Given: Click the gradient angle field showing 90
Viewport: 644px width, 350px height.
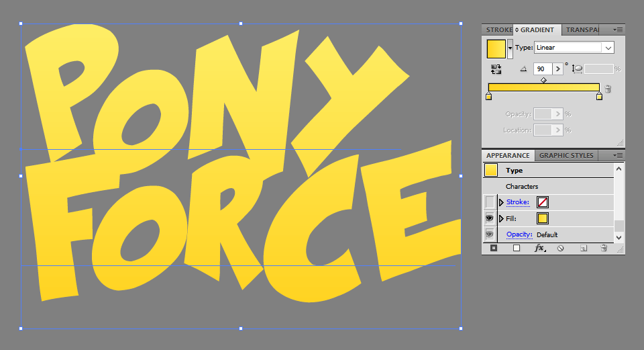Looking at the screenshot, I should coord(542,69).
